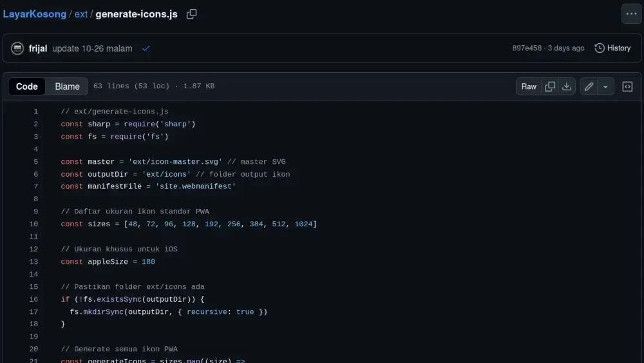
Task: Select line number 5
Action: 35,162
